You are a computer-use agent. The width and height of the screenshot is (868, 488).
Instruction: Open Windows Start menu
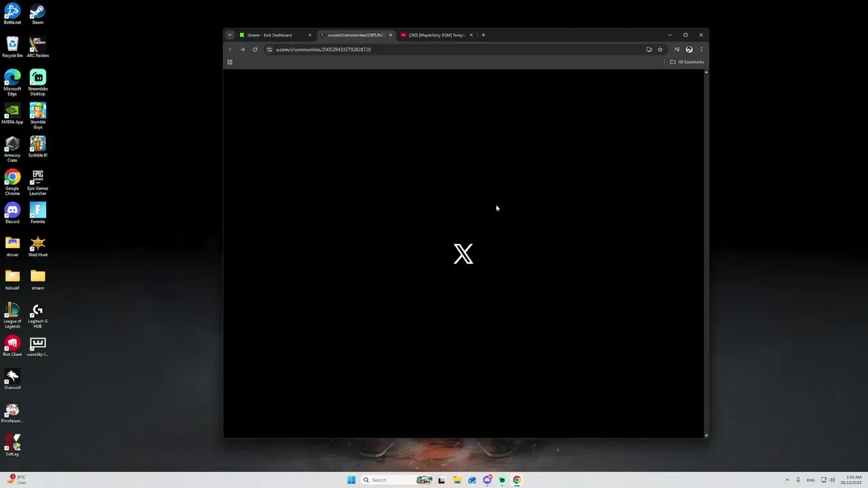(x=351, y=480)
